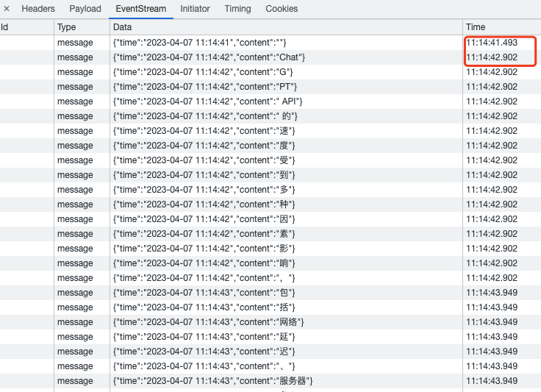Image resolution: width=541 pixels, height=392 pixels.
Task: Open the Cookies tab
Action: pos(282,9)
